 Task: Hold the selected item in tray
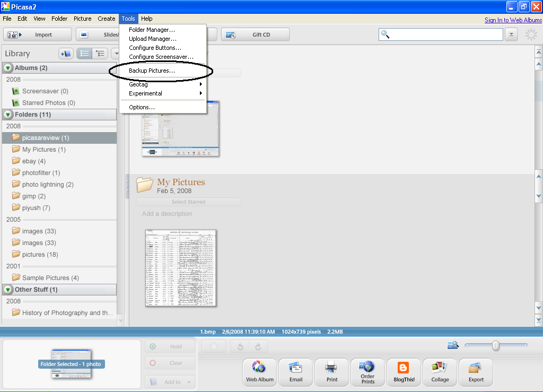pos(170,346)
